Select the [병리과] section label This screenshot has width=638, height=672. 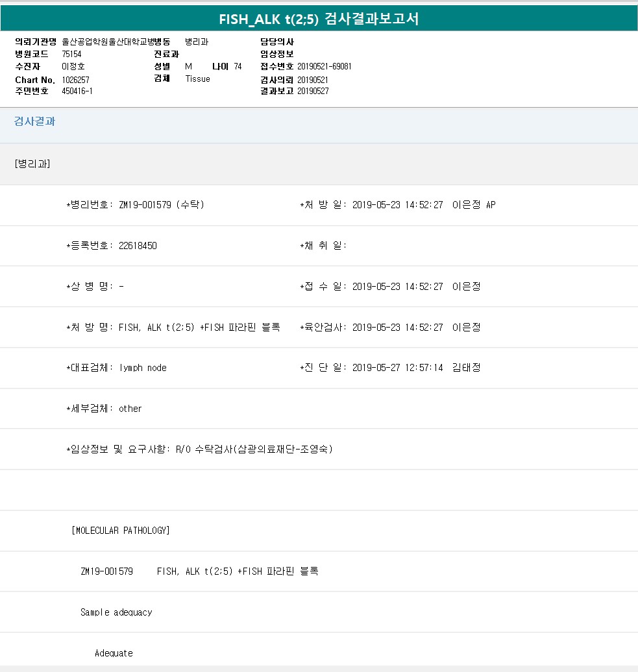point(32,163)
